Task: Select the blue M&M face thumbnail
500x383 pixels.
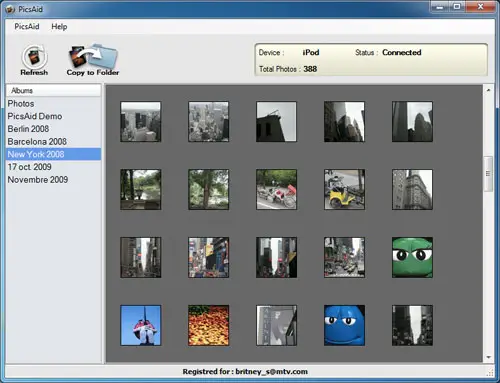Action: point(344,325)
